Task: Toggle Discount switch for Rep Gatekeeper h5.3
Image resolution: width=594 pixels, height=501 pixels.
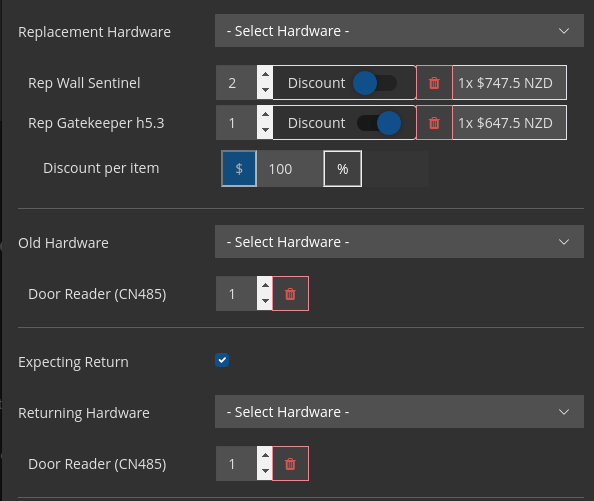Action: (379, 123)
